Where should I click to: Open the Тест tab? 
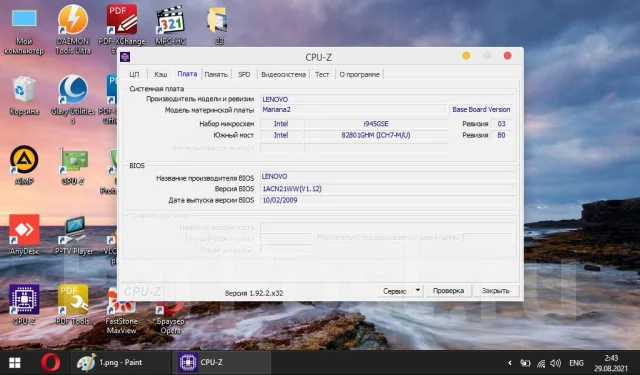tap(322, 74)
